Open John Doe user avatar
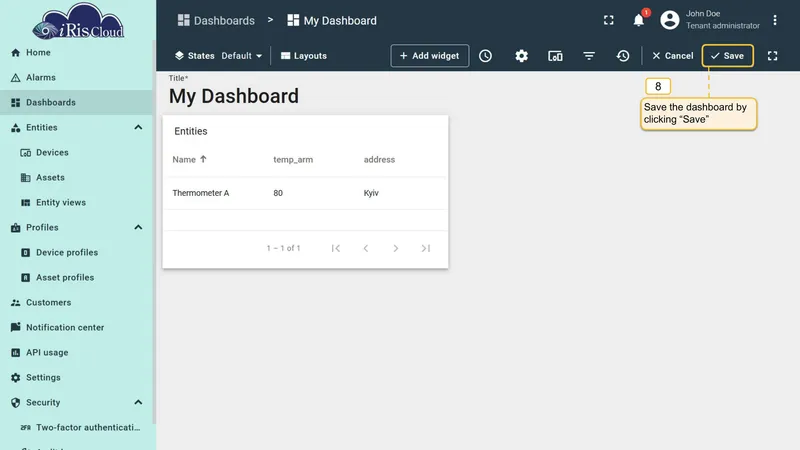This screenshot has width=800, height=450. 670,20
